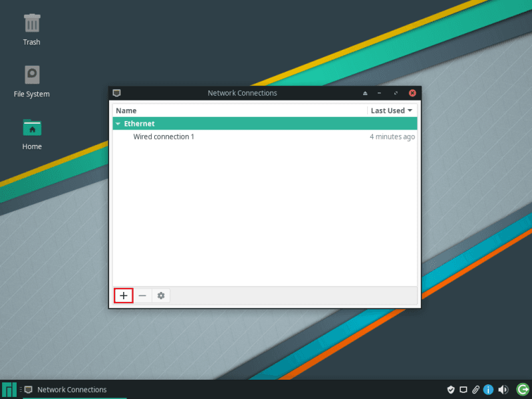The image size is (532, 399).
Task: Click the paperclip clipboard tray icon
Action: click(475, 390)
